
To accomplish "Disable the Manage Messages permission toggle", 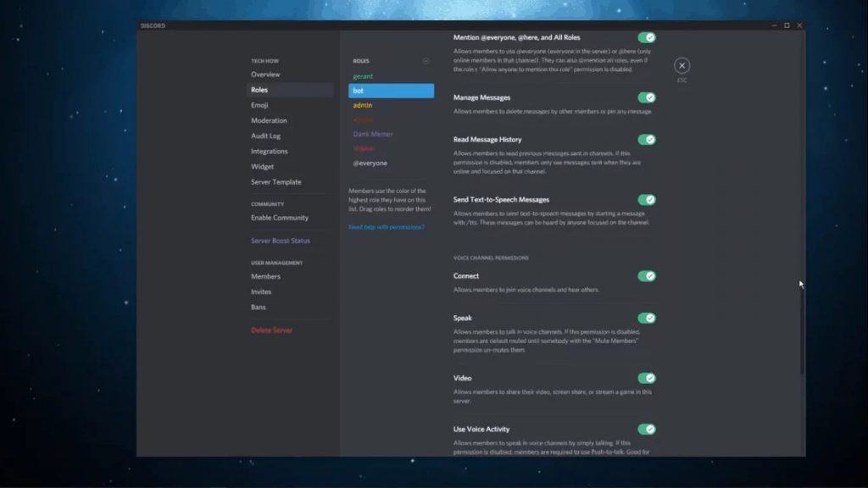I will pos(647,97).
